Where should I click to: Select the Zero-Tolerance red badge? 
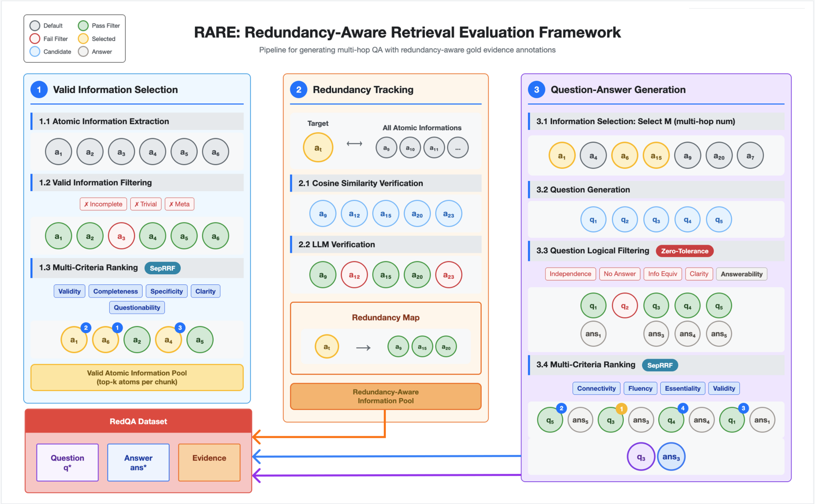coord(684,251)
